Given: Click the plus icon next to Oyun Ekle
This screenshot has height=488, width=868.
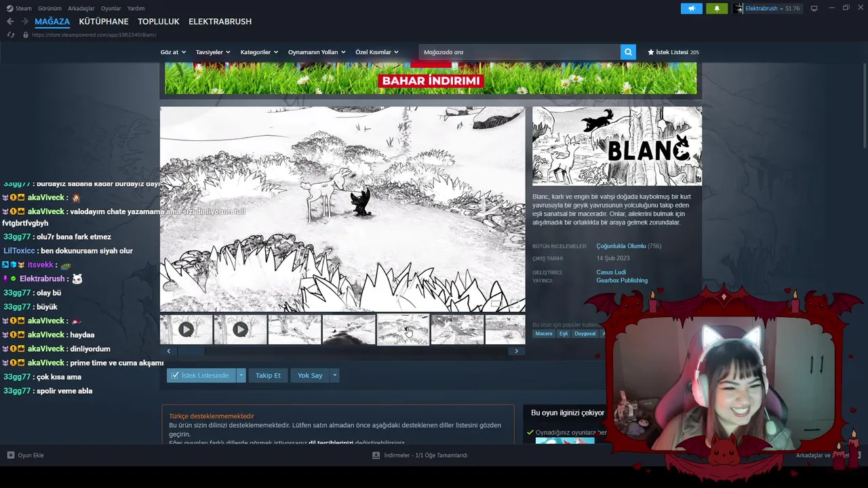Looking at the screenshot, I should [x=11, y=455].
